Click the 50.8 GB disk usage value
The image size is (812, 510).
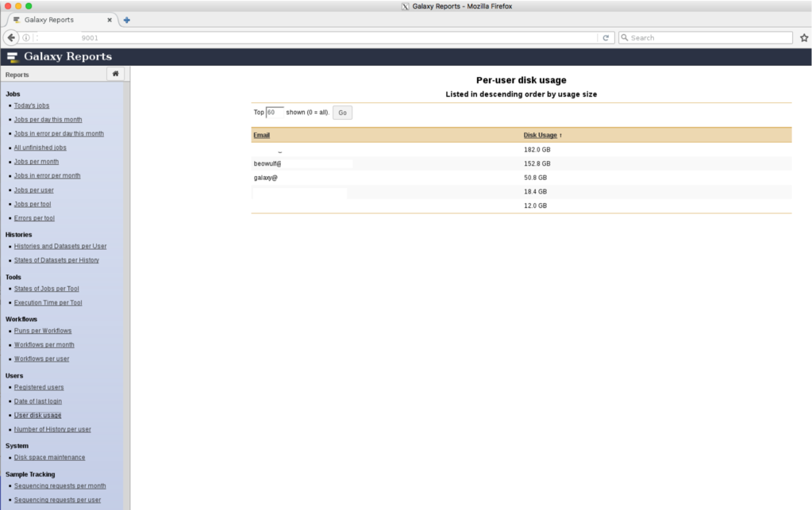coord(535,178)
